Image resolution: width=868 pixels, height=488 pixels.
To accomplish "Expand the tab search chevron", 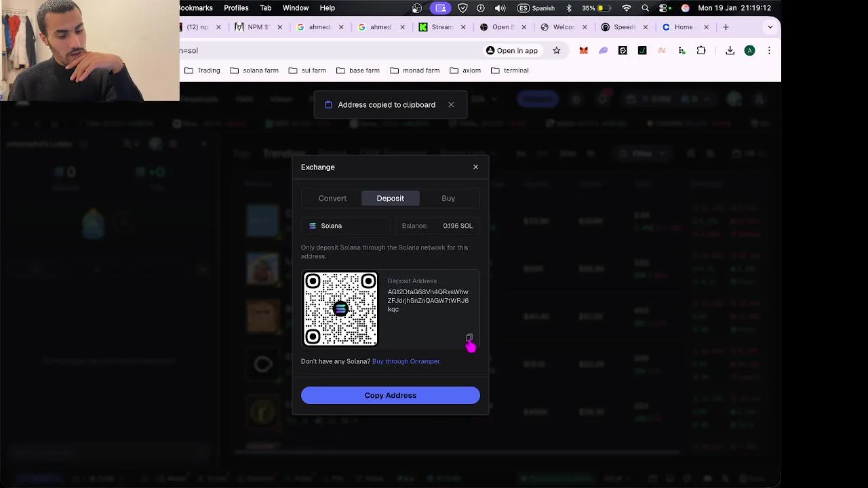I will click(770, 27).
